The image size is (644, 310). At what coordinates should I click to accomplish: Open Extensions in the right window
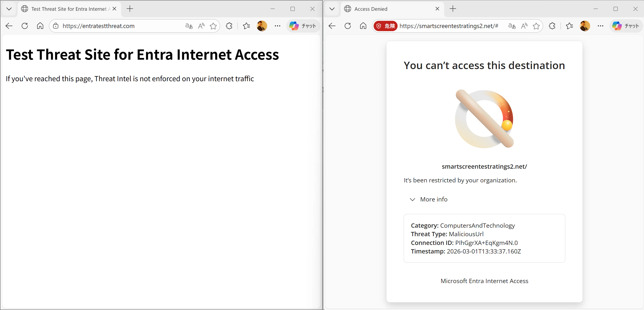coord(552,26)
